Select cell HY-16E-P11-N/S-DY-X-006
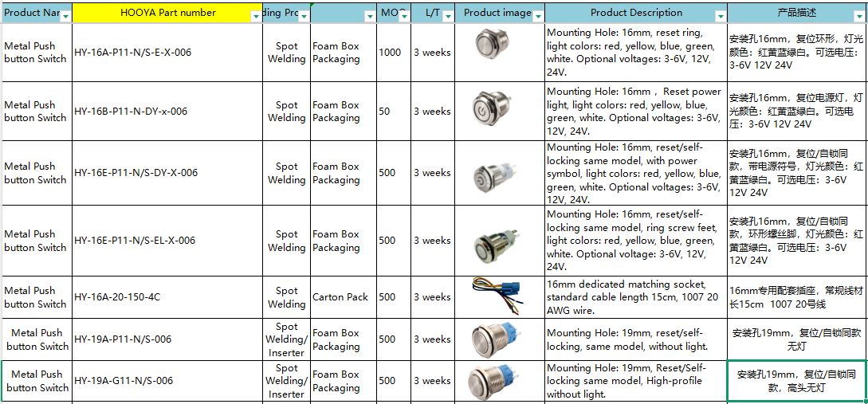The width and height of the screenshot is (868, 404). pyautogui.click(x=167, y=173)
